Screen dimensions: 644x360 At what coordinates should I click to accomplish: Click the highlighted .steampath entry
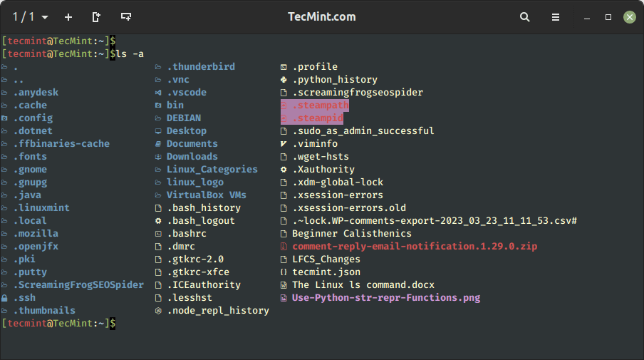321,106
